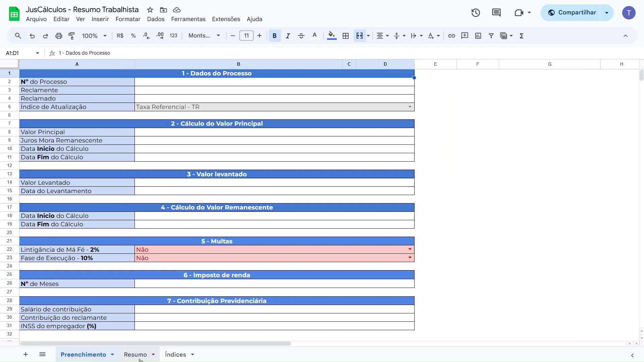644x362 pixels.
Task: Insert a chart
Action: point(478,36)
